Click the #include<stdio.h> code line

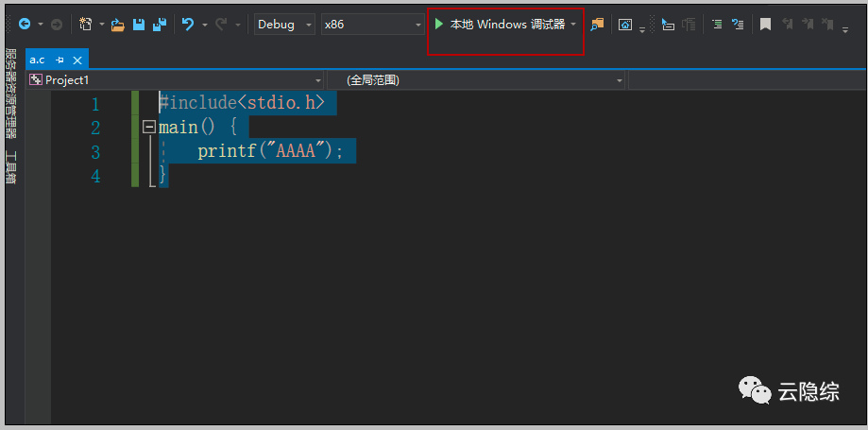click(x=242, y=103)
